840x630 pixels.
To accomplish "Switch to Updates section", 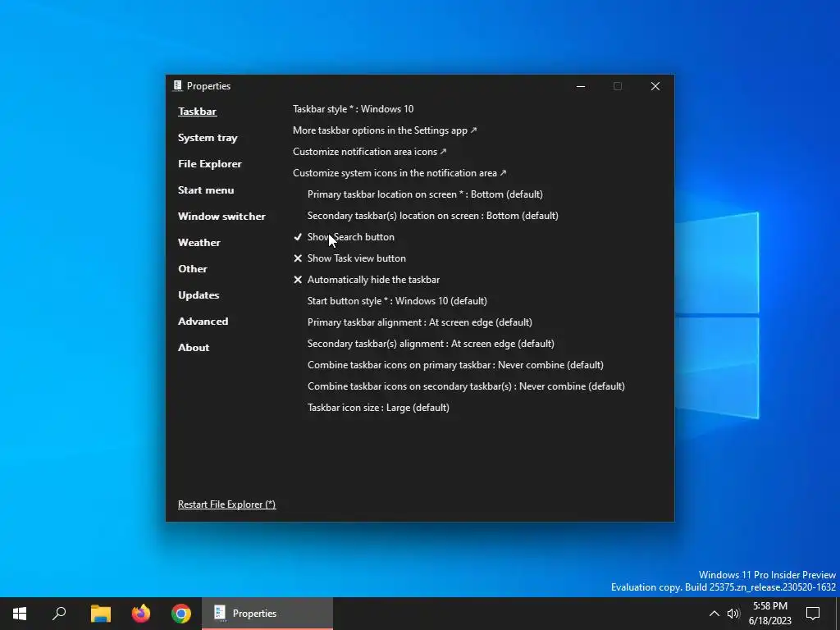I will [199, 295].
